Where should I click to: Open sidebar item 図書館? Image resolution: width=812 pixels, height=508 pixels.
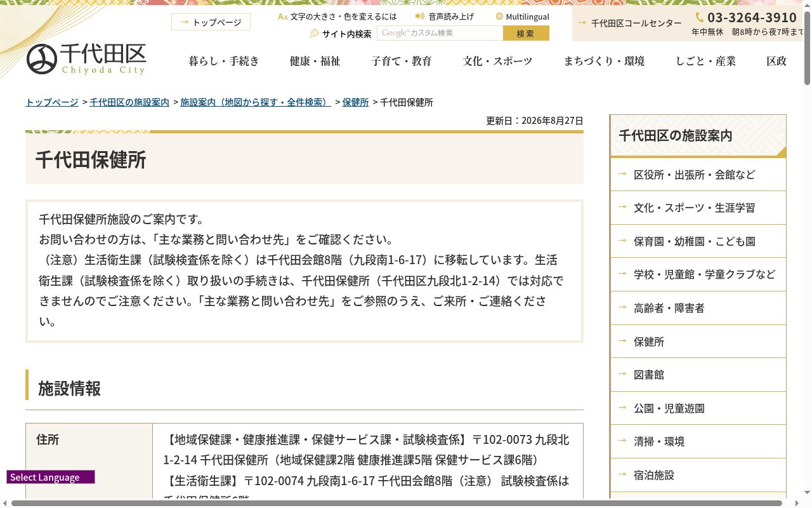coord(698,375)
